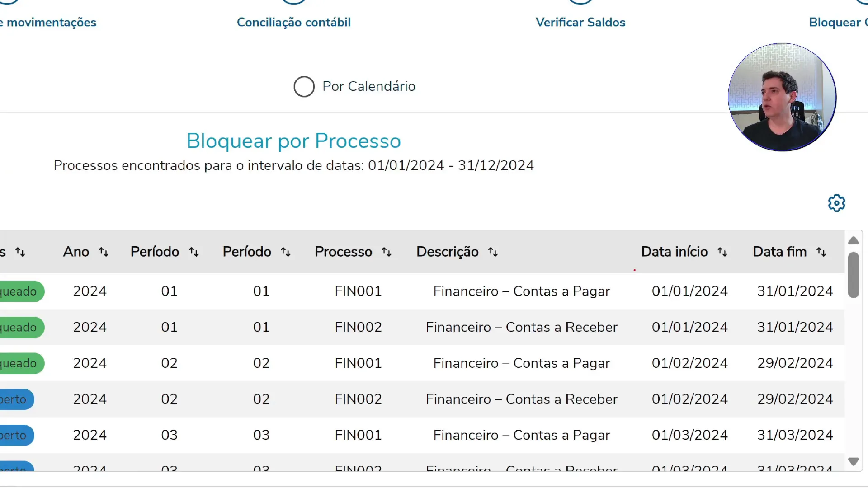
Task: Sort the table by the Ano column
Action: [104, 252]
